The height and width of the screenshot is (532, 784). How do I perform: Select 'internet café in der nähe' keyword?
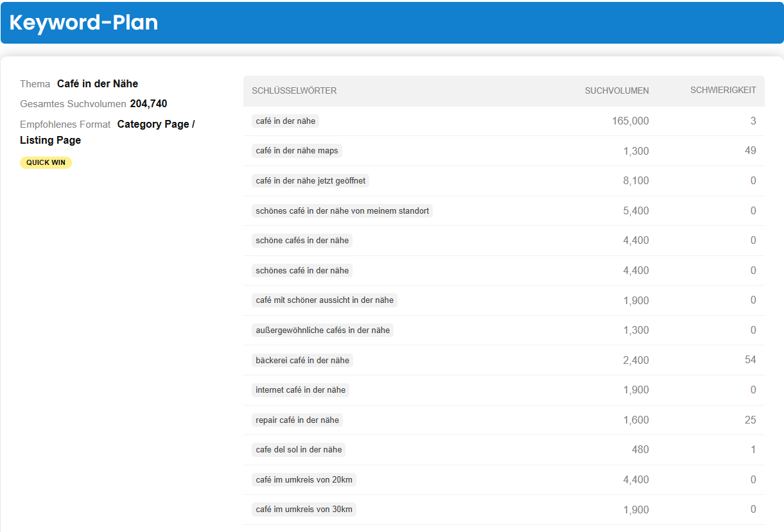click(x=301, y=390)
